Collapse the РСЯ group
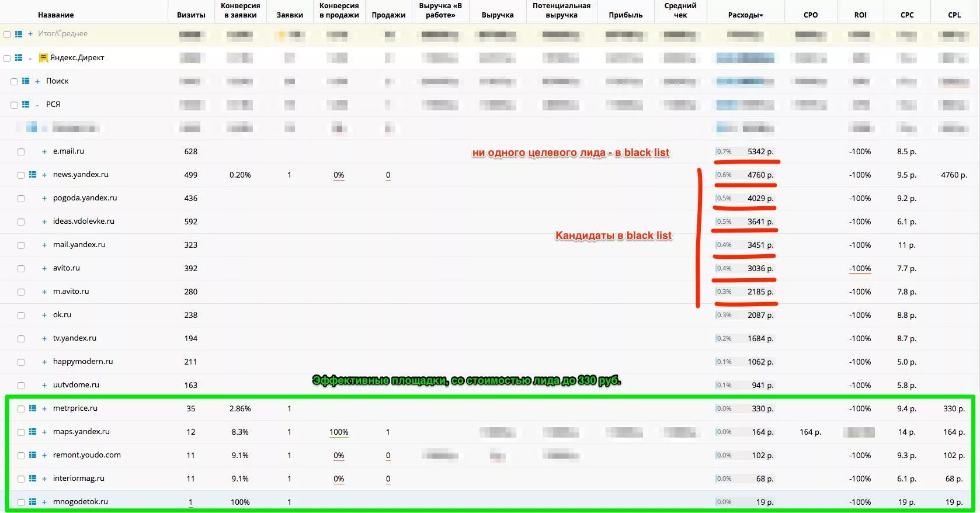The width and height of the screenshot is (980, 513). (37, 105)
